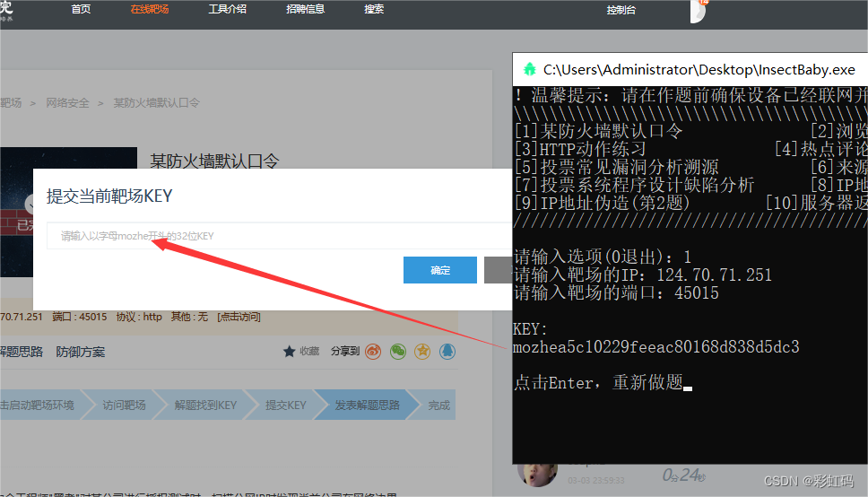Share to Qzone star icon
868x497 pixels.
pyautogui.click(x=422, y=352)
